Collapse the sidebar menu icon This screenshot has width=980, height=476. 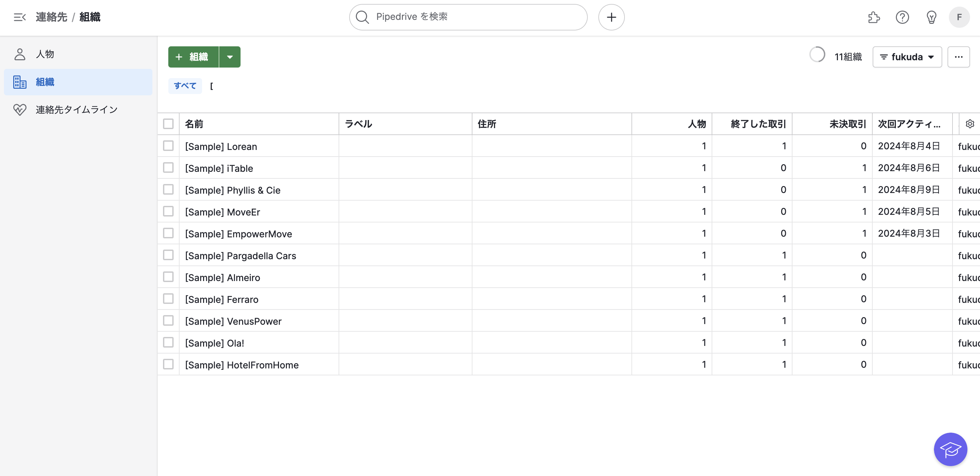click(20, 17)
